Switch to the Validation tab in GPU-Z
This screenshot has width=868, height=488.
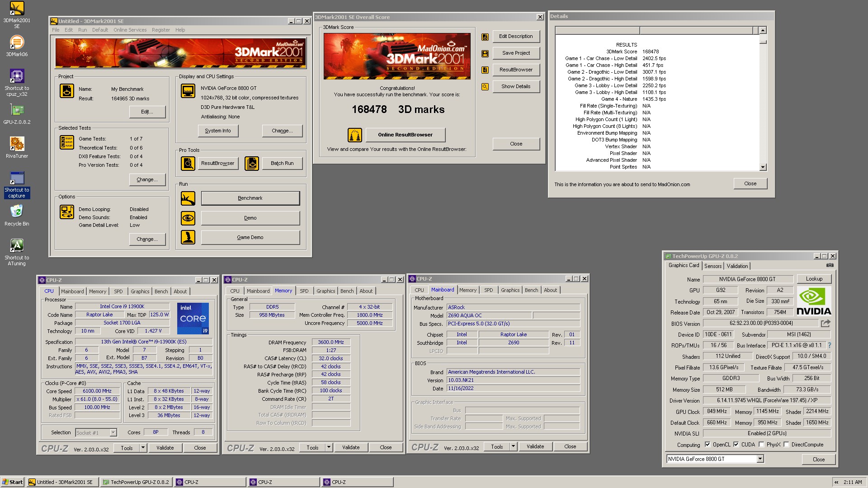[x=737, y=266]
